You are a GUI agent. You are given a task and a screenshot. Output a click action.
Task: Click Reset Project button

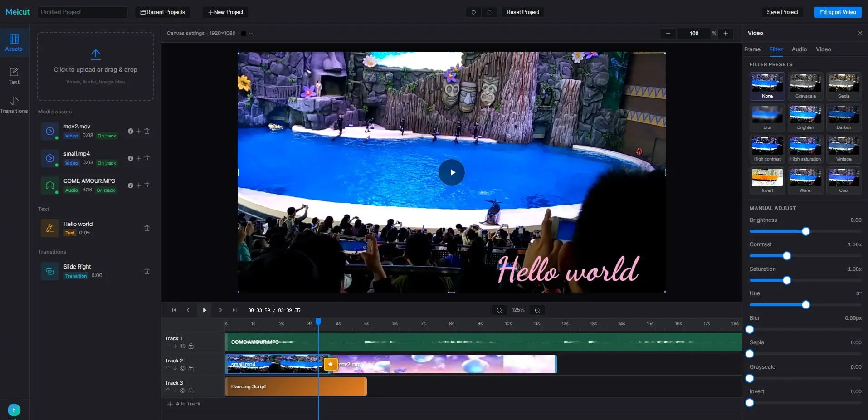(x=522, y=12)
